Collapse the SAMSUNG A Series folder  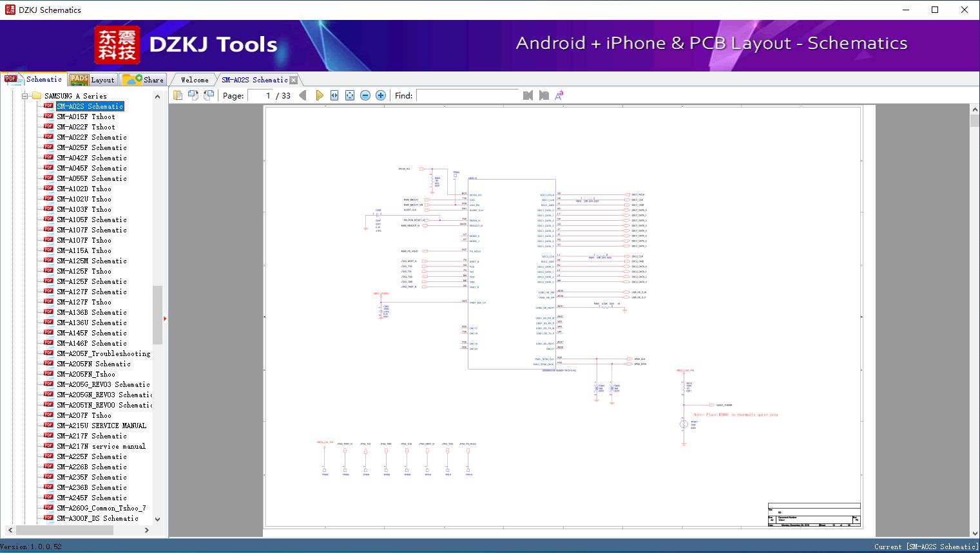(x=25, y=96)
